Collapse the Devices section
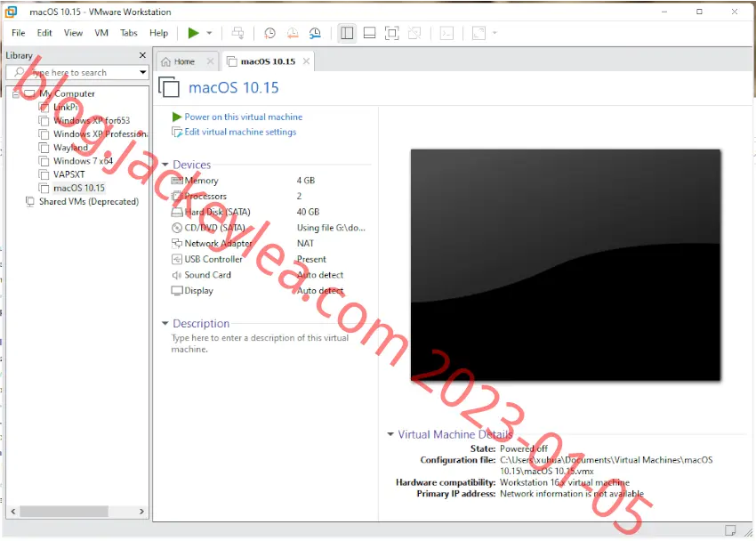The height and width of the screenshot is (541, 756). coord(165,165)
